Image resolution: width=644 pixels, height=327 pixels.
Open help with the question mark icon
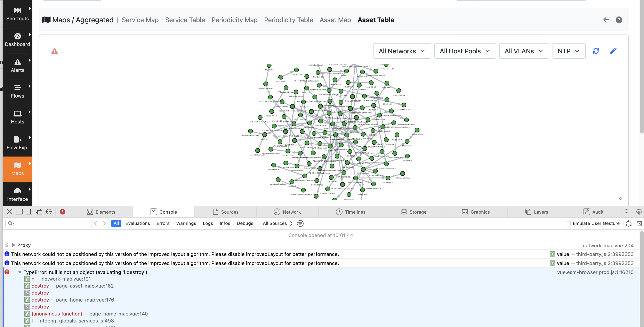[619, 20]
